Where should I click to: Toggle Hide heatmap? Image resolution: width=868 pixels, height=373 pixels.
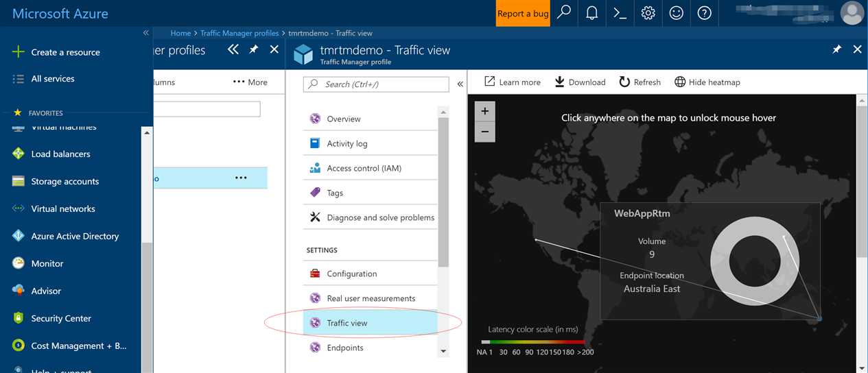pos(707,82)
